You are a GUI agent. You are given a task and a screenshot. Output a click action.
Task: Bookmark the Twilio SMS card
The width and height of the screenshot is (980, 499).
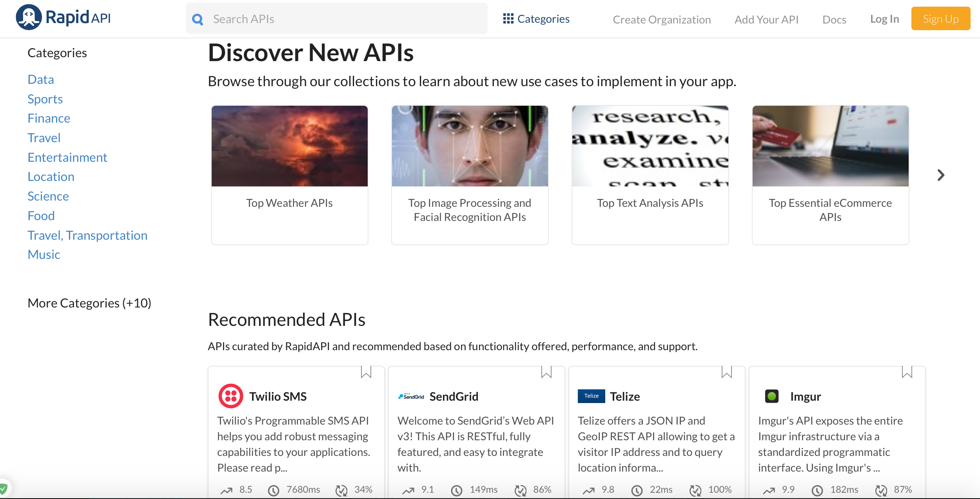[x=366, y=372]
